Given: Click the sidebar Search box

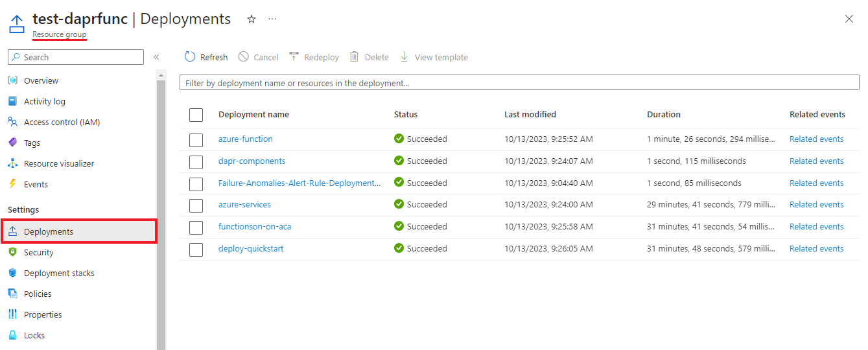Looking at the screenshot, I should (76, 57).
